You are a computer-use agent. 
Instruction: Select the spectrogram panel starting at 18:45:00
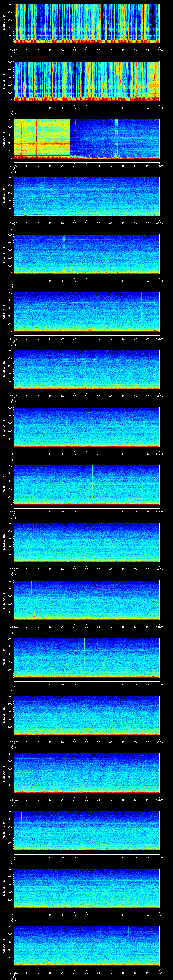click(x=87, y=81)
